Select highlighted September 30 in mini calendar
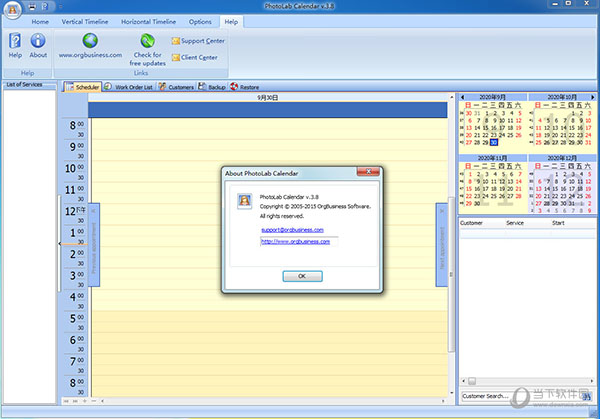This screenshot has height=419, width=600. (494, 142)
